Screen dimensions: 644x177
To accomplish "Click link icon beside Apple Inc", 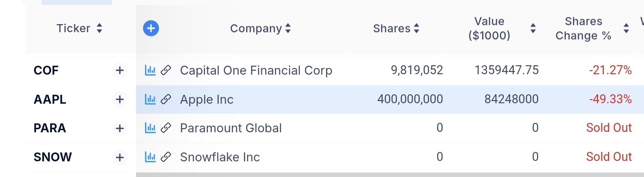I will (x=166, y=99).
